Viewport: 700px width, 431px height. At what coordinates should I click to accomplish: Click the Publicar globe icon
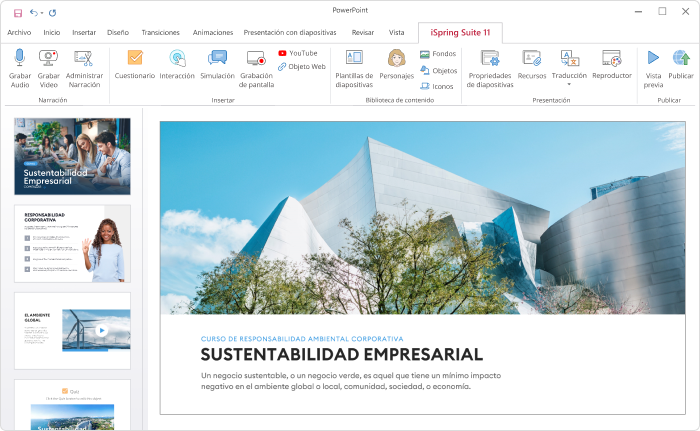coord(681,58)
